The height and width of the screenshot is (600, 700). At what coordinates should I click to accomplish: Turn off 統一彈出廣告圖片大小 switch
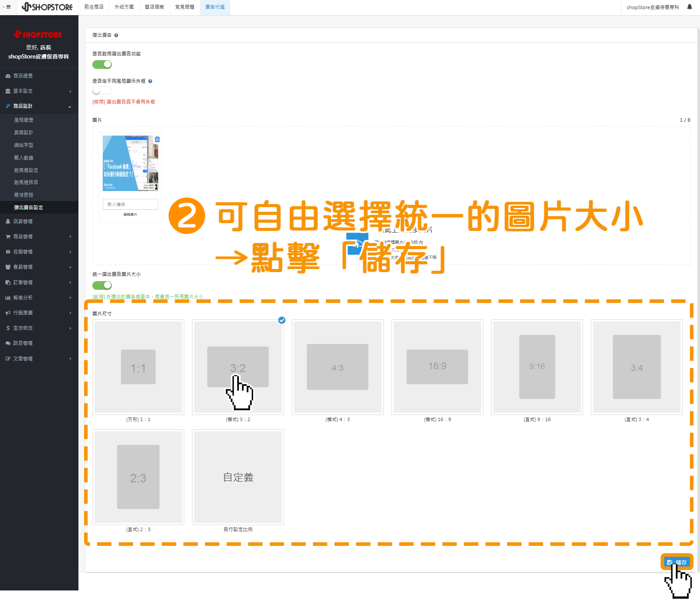102,285
